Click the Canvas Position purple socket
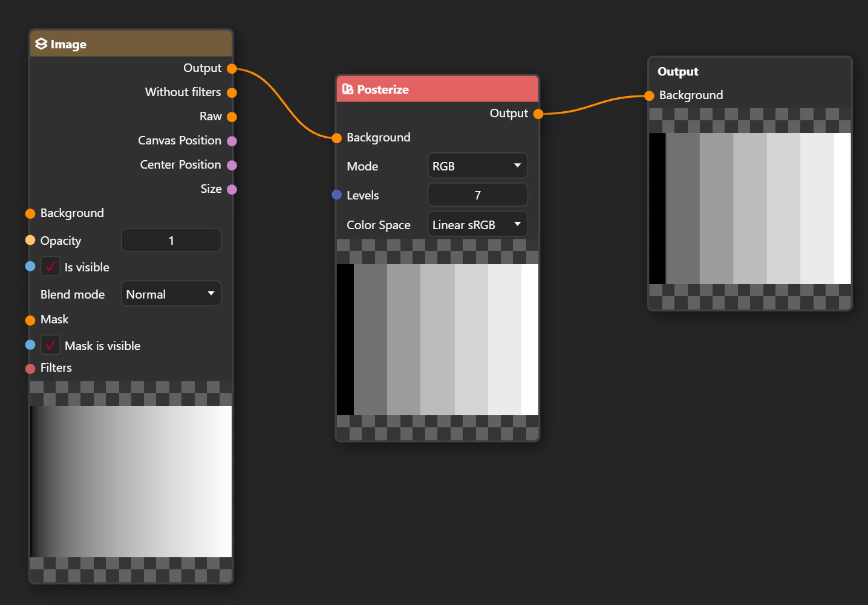868x605 pixels. (x=232, y=141)
